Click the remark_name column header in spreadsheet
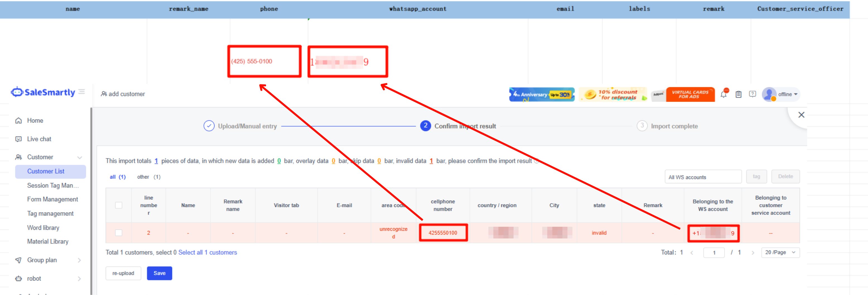This screenshot has width=868, height=295. (189, 9)
